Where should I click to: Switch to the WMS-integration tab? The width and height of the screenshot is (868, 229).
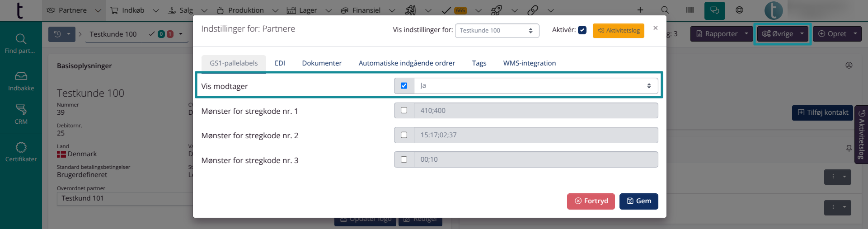coord(529,63)
